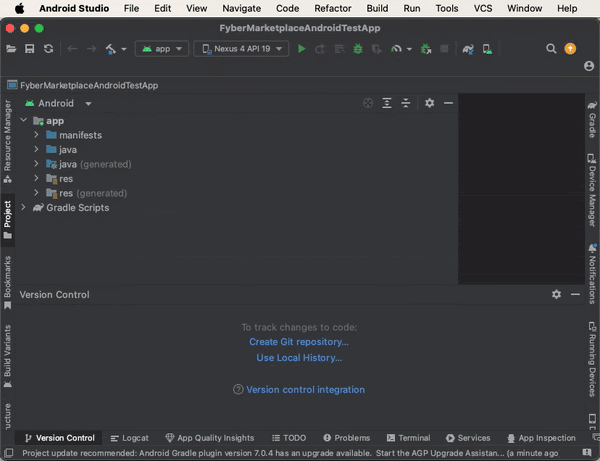Click Attach Debugger to Android Process icon

point(426,49)
